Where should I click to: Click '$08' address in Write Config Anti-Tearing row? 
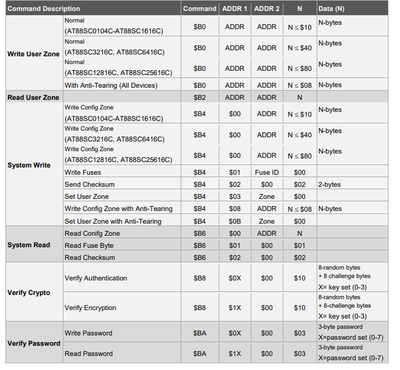[x=235, y=209]
